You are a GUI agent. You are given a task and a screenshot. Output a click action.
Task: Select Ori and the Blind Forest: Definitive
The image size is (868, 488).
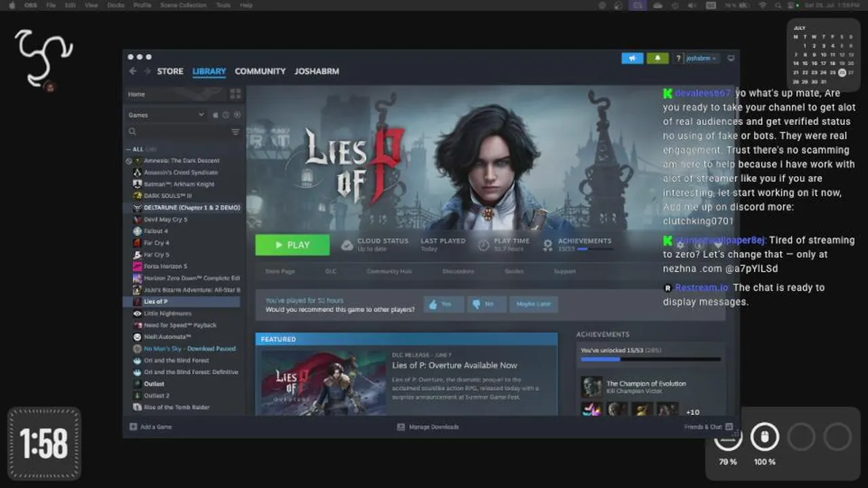pos(191,372)
